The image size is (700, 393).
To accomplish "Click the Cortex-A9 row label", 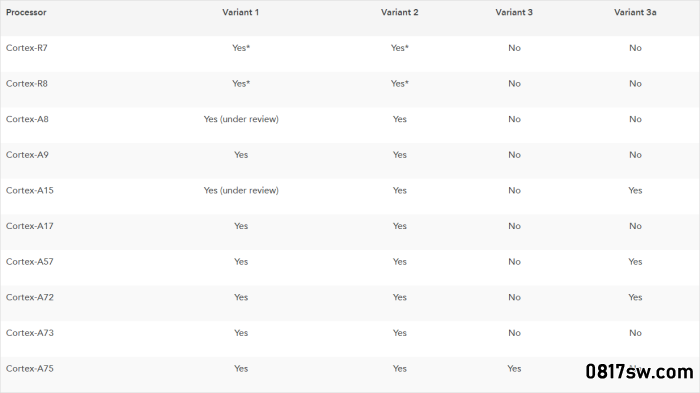I will click(27, 155).
